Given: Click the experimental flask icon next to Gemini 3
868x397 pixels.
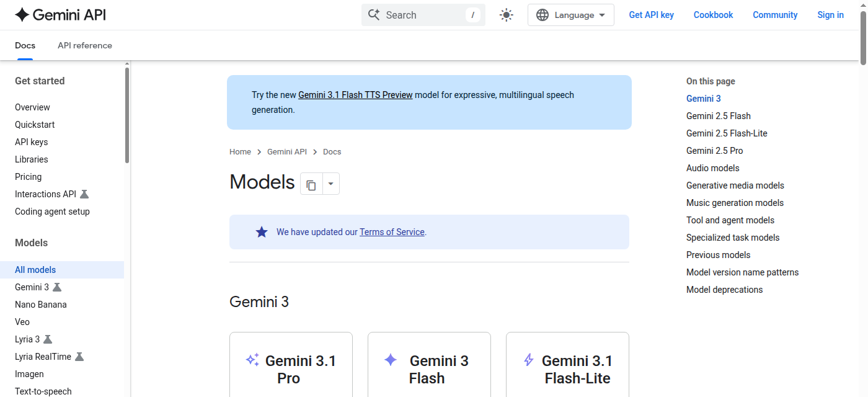Looking at the screenshot, I should [57, 287].
